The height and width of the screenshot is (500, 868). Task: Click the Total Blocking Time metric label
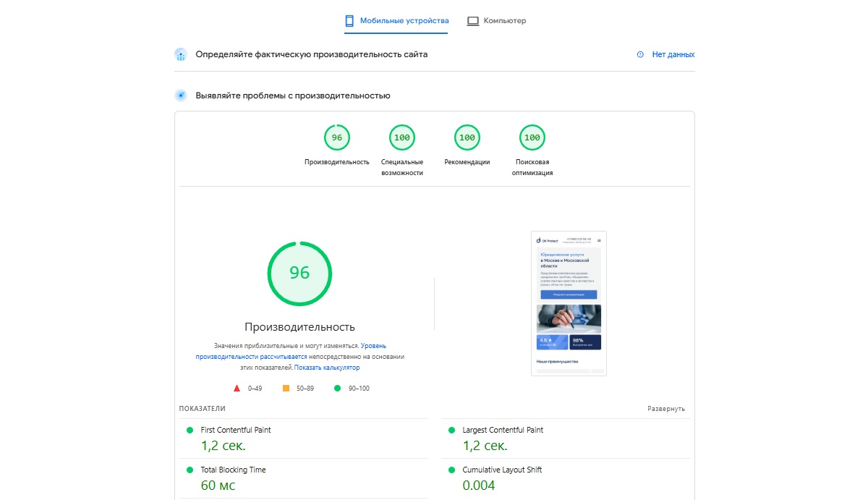click(233, 470)
